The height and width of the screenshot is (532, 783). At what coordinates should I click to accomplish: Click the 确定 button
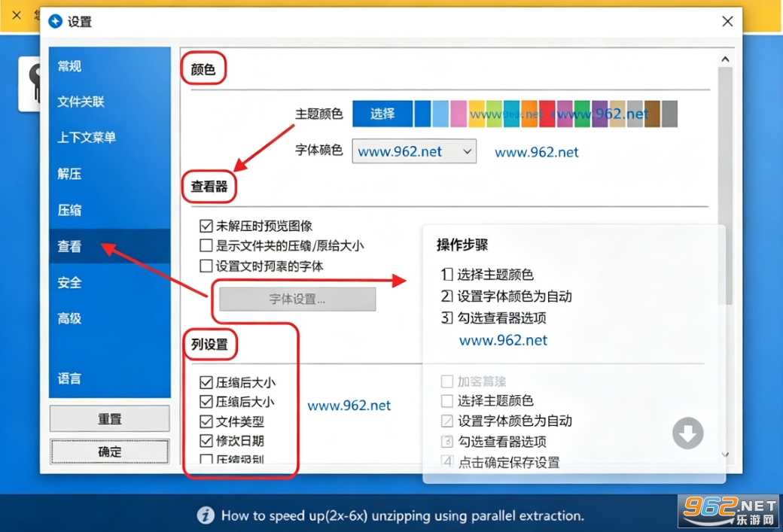[x=109, y=451]
